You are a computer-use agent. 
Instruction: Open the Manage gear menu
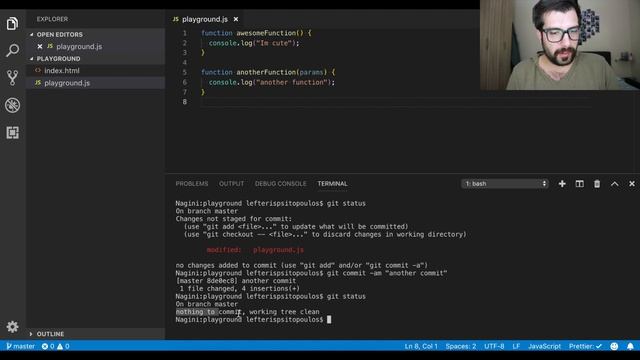coord(12,327)
